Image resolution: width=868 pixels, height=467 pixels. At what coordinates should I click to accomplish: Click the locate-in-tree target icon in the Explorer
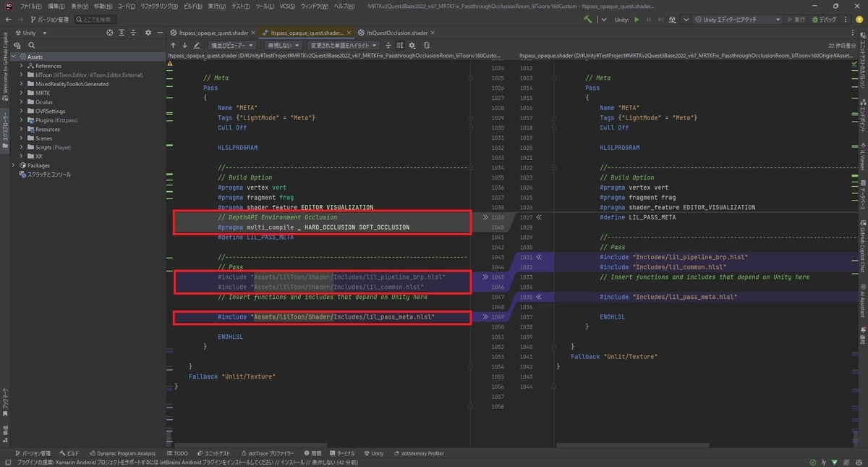pyautogui.click(x=110, y=33)
